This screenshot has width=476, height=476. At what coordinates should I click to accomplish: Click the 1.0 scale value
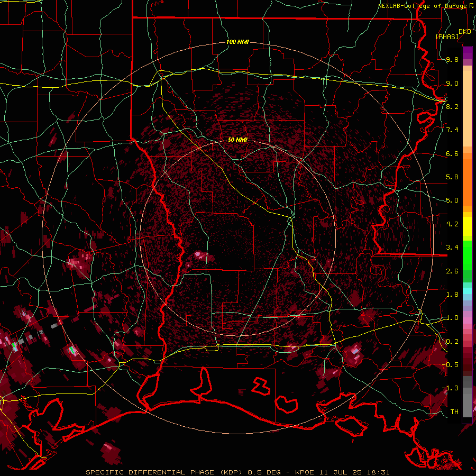click(452, 318)
